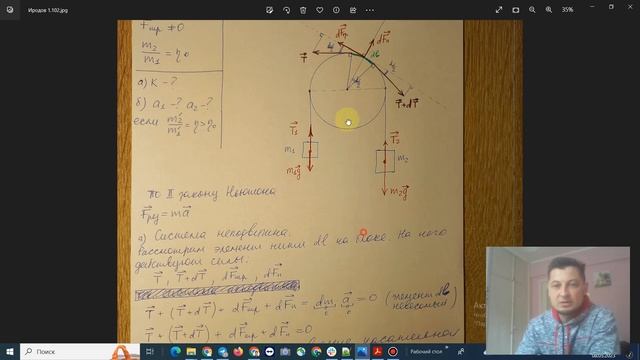Open TeamViewer from the taskbar

[x=269, y=351]
